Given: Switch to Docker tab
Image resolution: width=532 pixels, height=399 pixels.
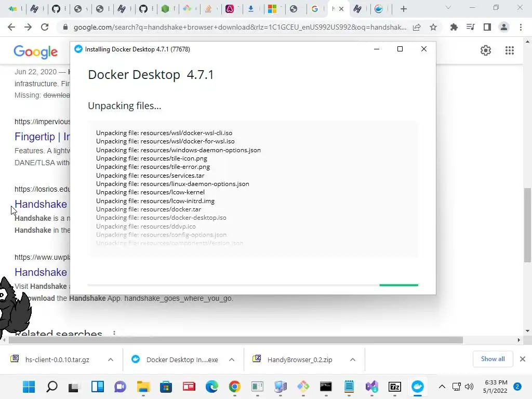Looking at the screenshot, I should point(379,9).
